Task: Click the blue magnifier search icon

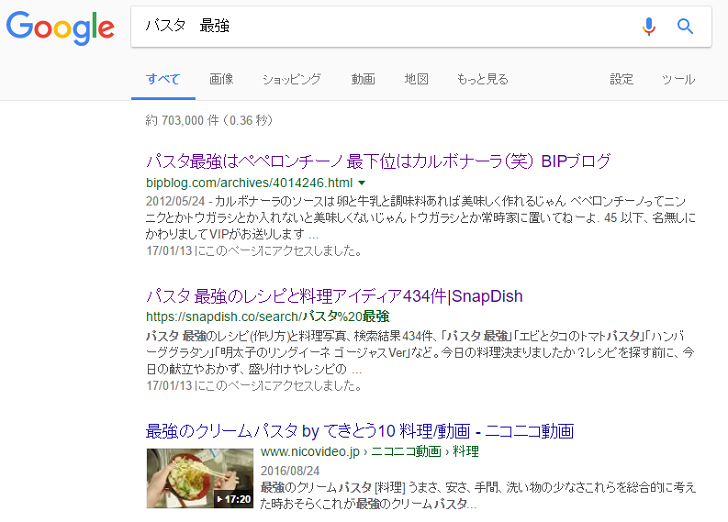Action: coord(685,26)
